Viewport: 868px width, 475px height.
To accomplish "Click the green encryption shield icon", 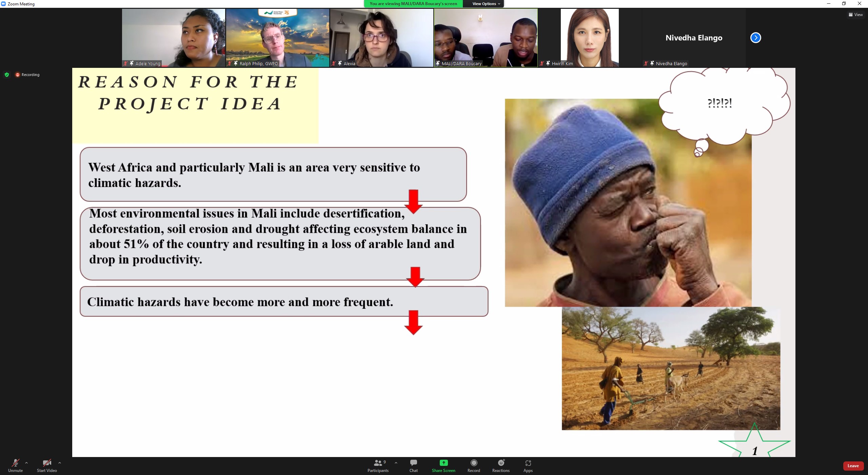I will (7, 75).
